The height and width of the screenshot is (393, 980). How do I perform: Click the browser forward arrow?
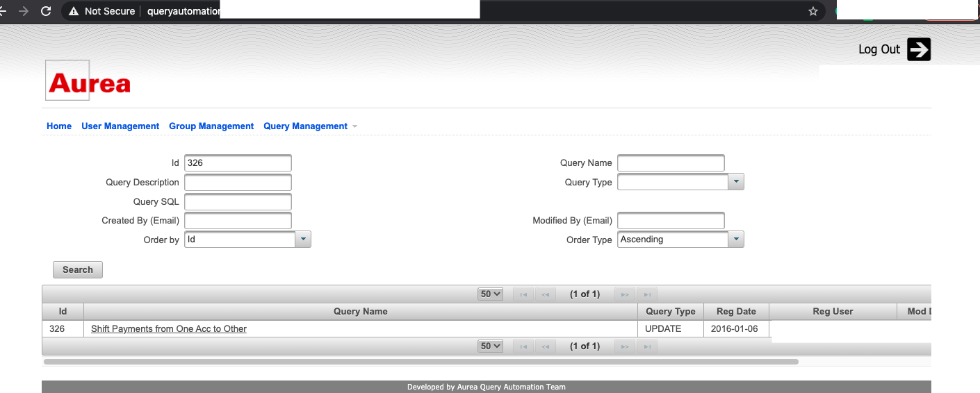pos(24,11)
